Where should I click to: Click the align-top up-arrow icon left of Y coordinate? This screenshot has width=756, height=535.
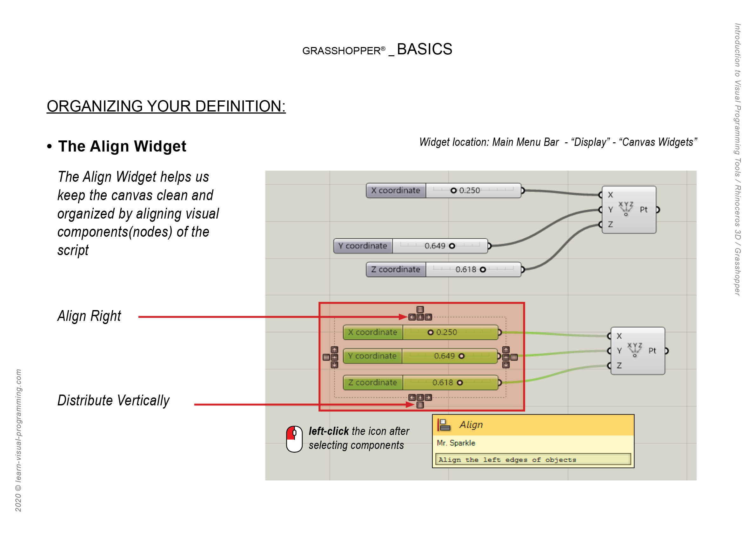point(335,350)
